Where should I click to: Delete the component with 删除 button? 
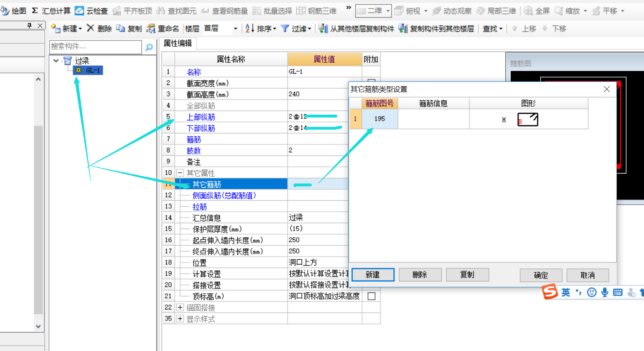click(x=99, y=28)
